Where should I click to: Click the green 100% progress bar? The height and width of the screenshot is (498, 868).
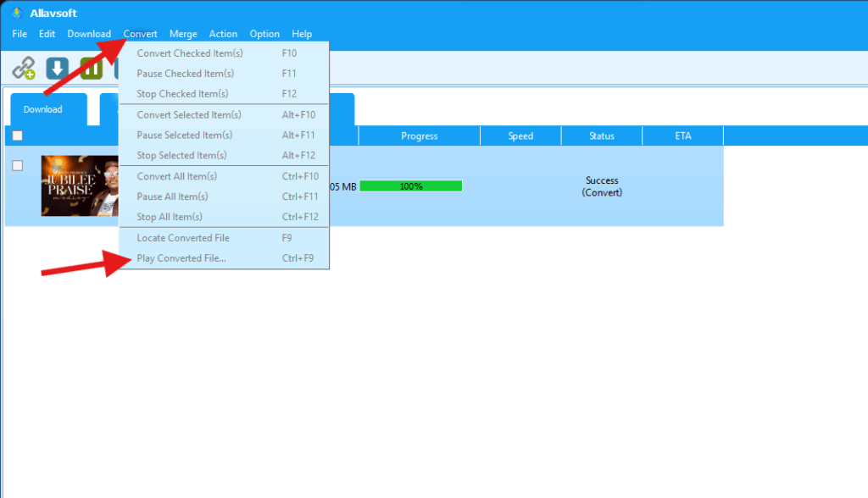411,186
